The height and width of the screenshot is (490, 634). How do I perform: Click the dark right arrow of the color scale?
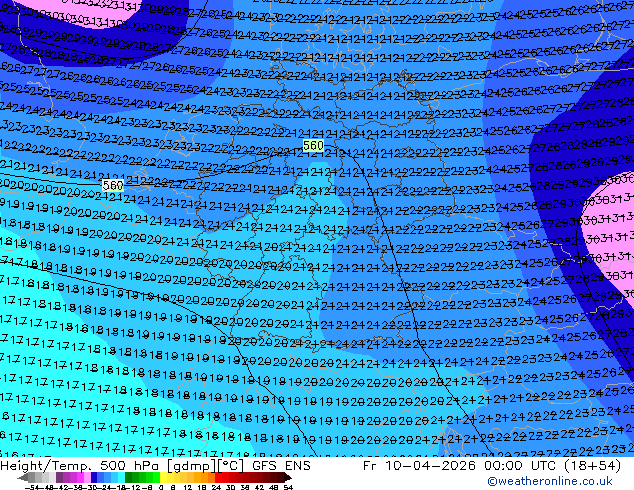coord(288,477)
